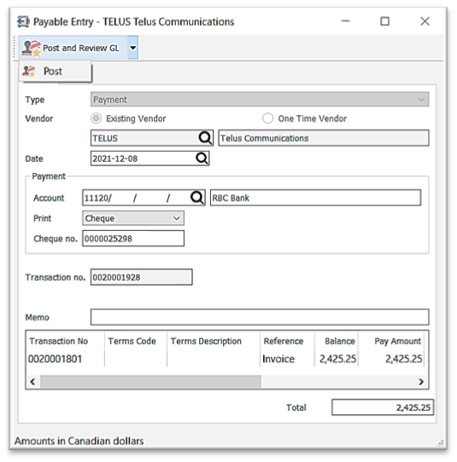Open the Type Payment dropdown
Screen dimensions: 457x462
(x=260, y=99)
